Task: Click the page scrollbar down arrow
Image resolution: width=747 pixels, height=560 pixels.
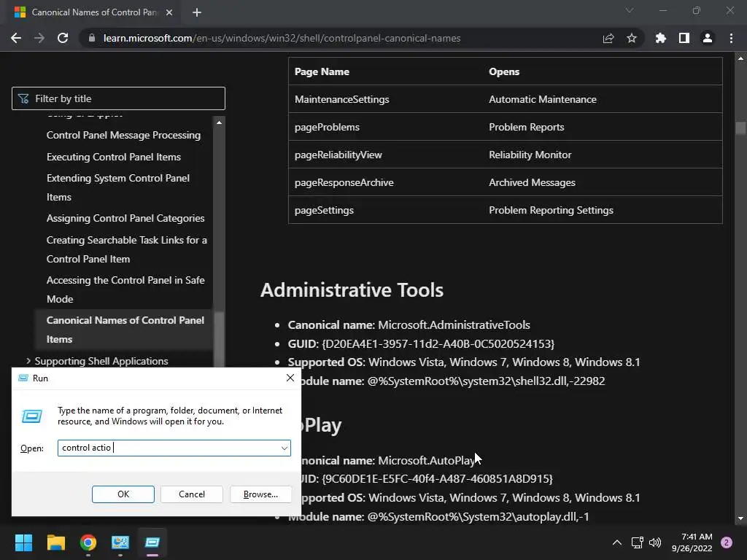Action: coord(740,518)
